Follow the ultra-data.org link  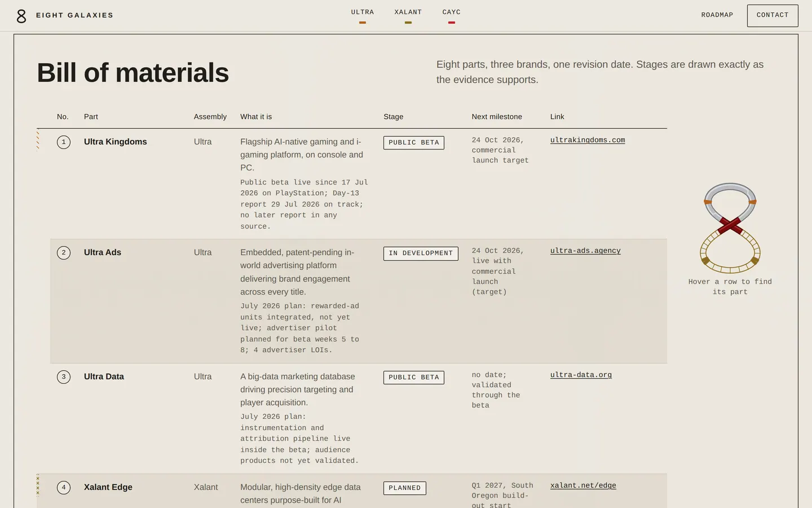pyautogui.click(x=581, y=375)
